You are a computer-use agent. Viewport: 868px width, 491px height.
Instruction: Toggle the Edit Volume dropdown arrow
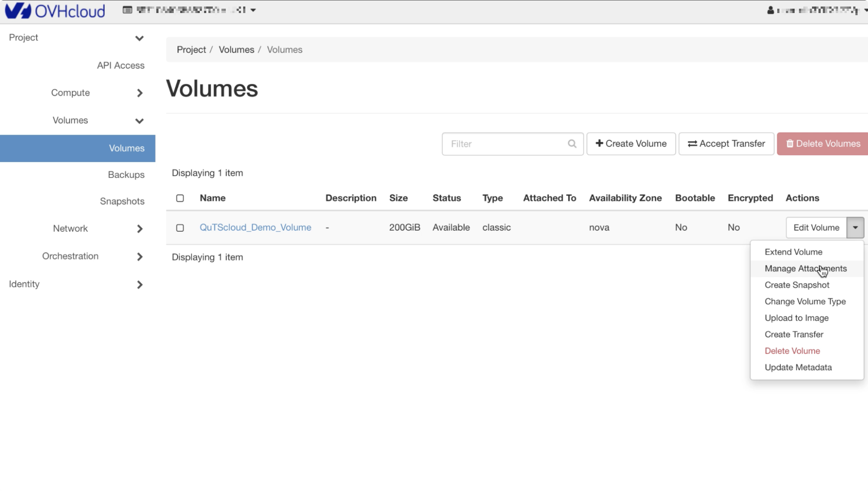[855, 228]
